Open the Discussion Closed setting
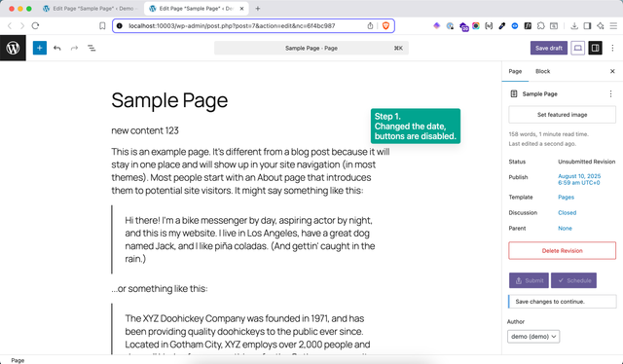Viewport: 623px width, 364px height. tap(567, 212)
